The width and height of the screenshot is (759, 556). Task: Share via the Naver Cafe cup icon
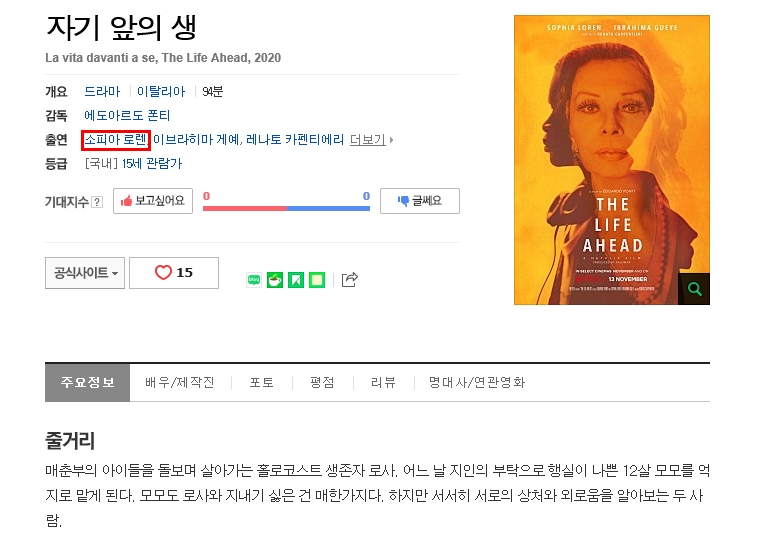(x=275, y=280)
